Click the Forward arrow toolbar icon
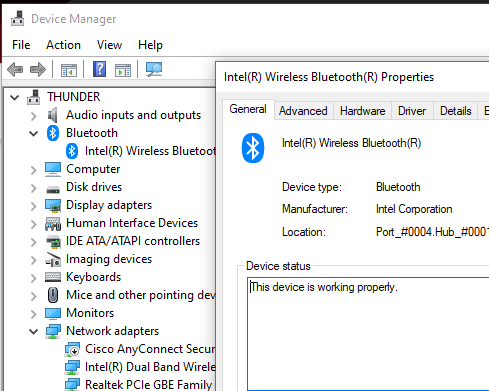489x391 pixels. tap(38, 70)
